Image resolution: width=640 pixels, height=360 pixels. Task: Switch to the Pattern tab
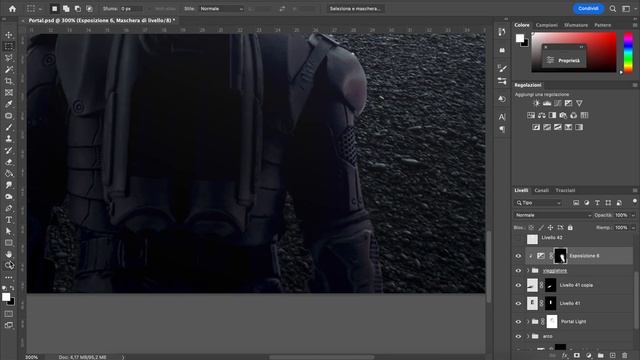click(x=602, y=25)
